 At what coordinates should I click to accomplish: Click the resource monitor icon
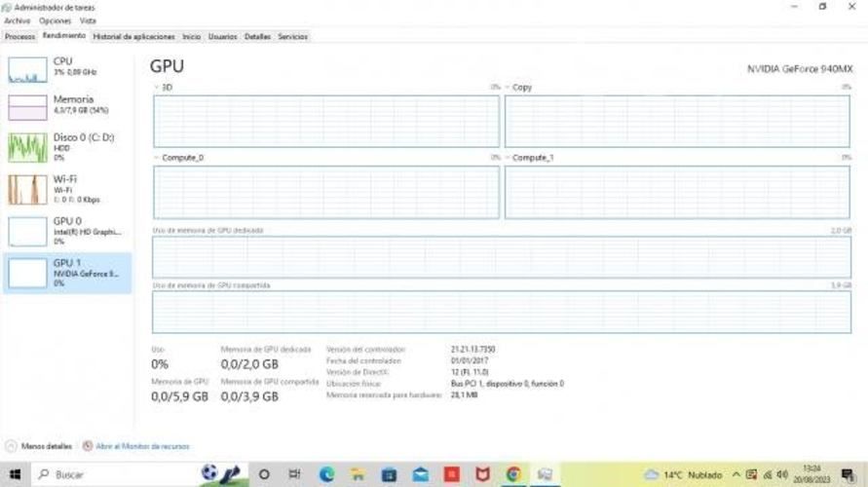point(88,446)
